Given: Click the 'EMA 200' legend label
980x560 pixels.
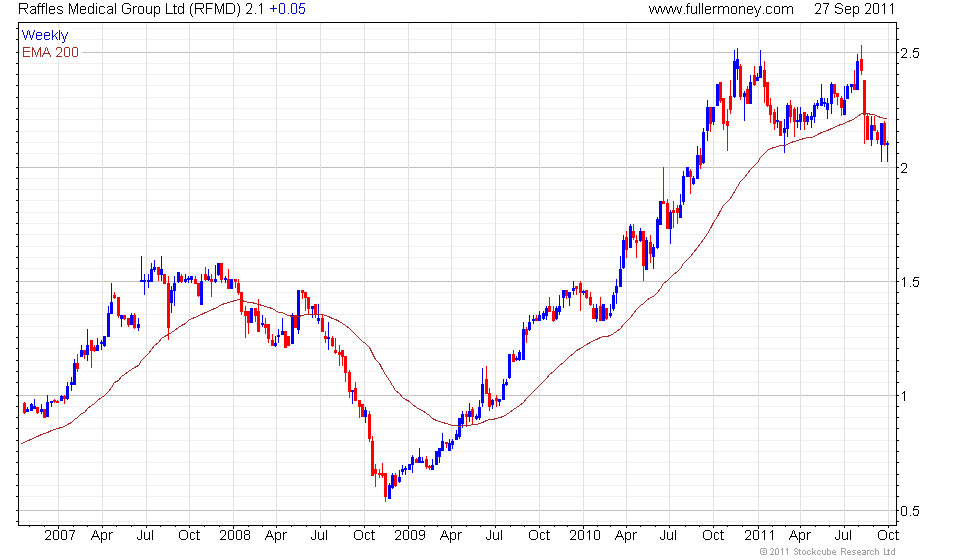Looking at the screenshot, I should 51,52.
